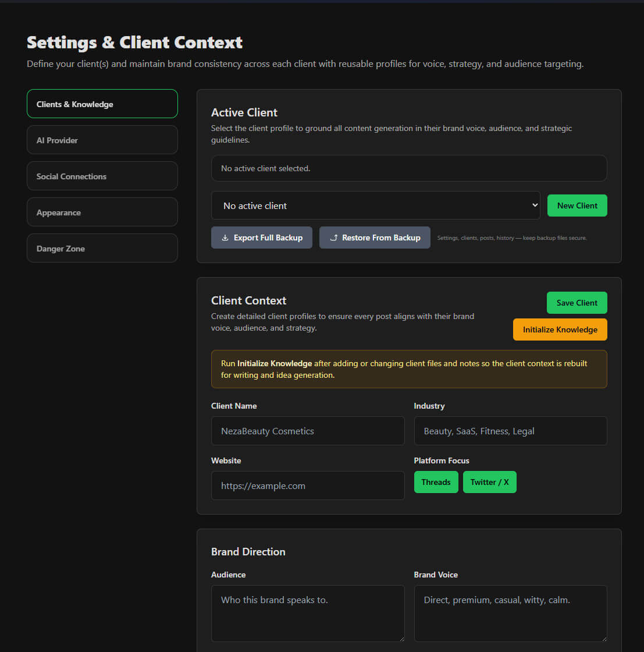Run Initialize Knowledge
This screenshot has width=644, height=652.
click(x=560, y=329)
